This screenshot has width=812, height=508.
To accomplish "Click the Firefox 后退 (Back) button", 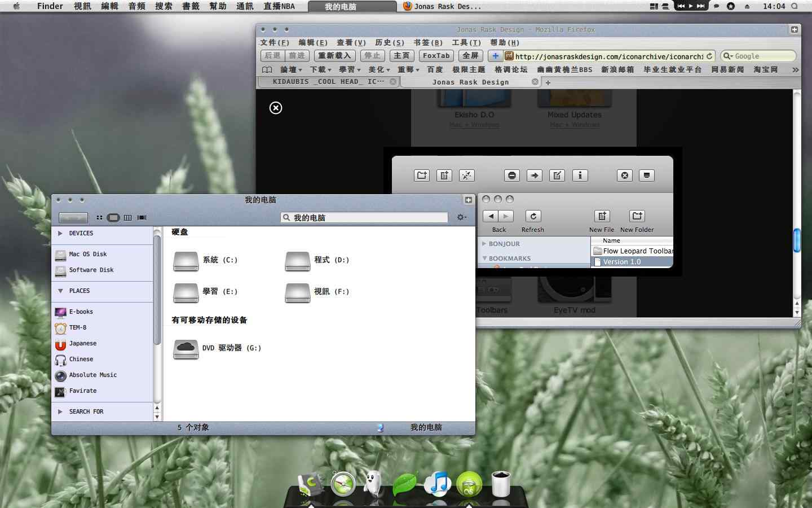I will (272, 56).
